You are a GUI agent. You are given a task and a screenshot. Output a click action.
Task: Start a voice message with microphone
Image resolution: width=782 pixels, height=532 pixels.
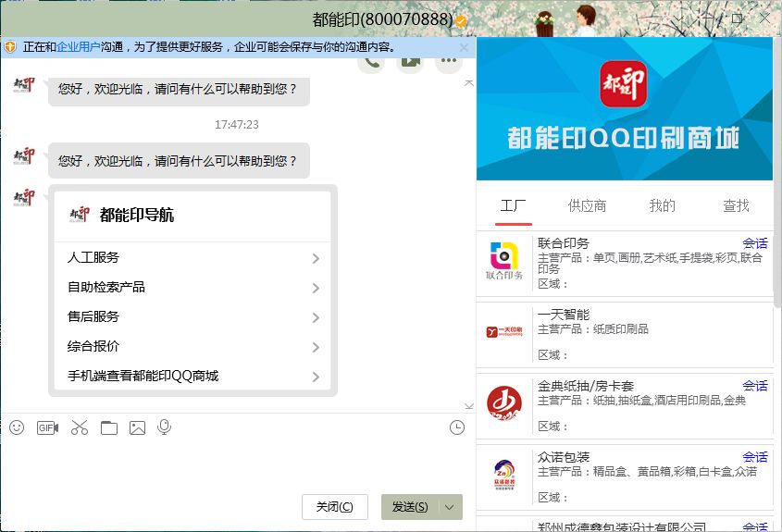coord(164,427)
